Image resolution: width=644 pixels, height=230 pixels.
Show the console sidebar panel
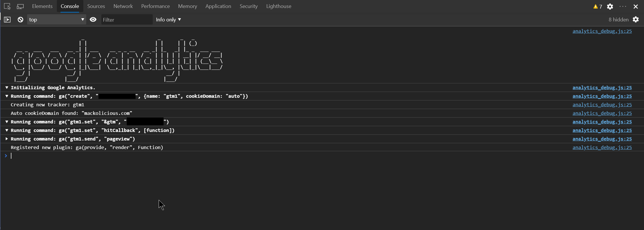coord(7,20)
